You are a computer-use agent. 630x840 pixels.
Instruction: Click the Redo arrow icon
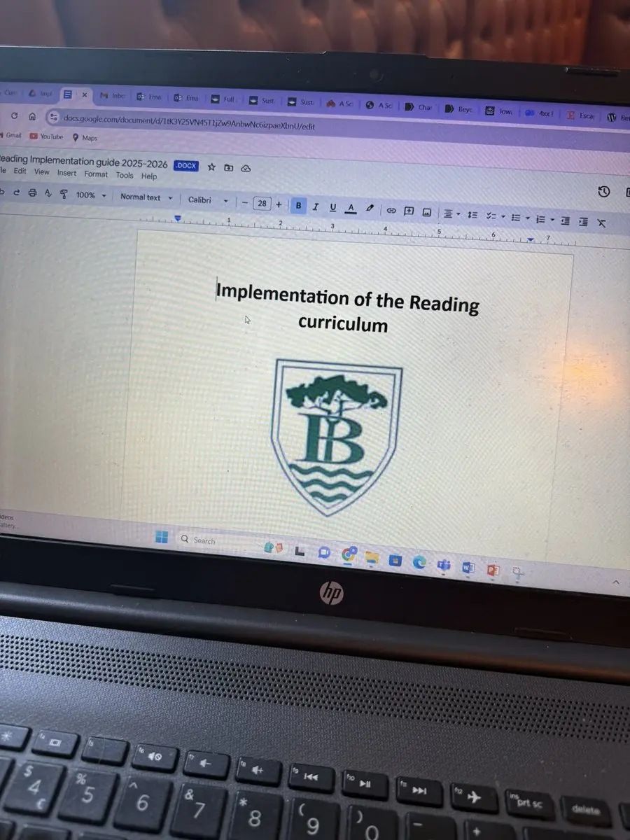(17, 193)
